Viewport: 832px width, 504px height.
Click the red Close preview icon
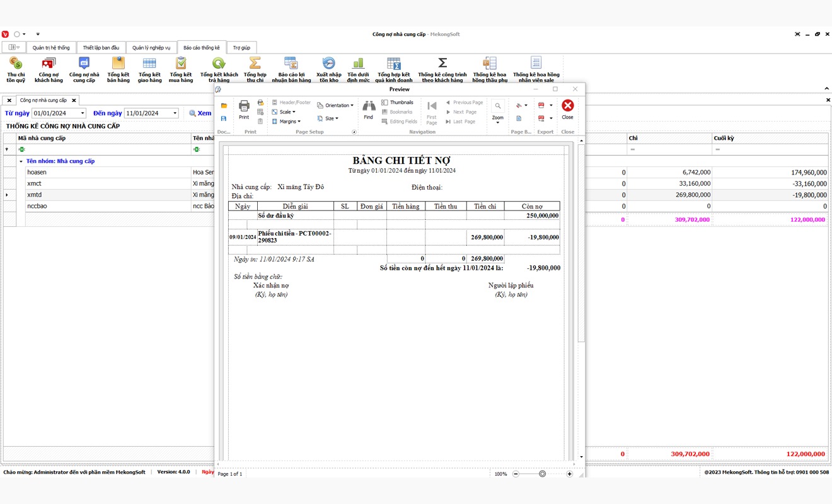[x=567, y=108]
